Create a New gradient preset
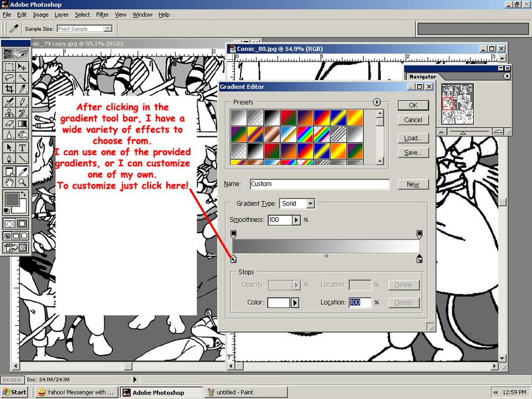Viewport: 532px width, 399px height. pos(413,184)
